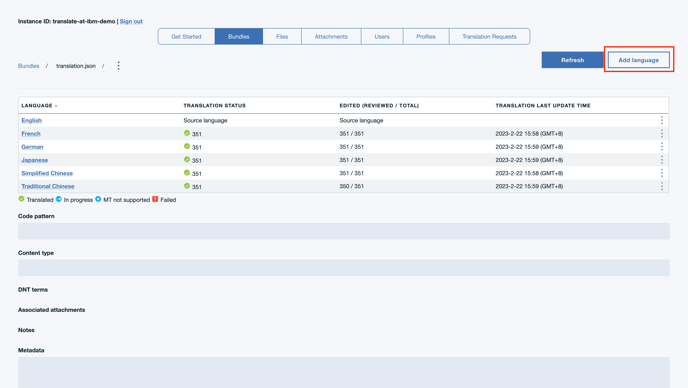
Task: Click the In progress legend icon
Action: [x=59, y=199]
